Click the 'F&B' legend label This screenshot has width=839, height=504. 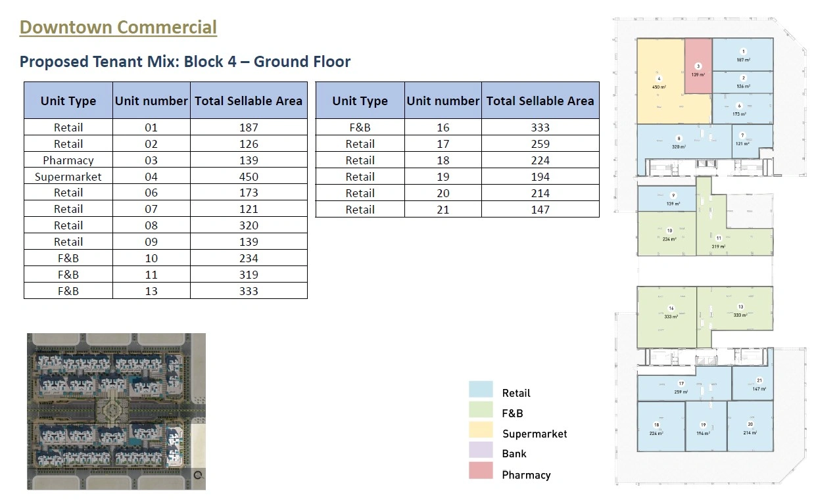tap(513, 413)
